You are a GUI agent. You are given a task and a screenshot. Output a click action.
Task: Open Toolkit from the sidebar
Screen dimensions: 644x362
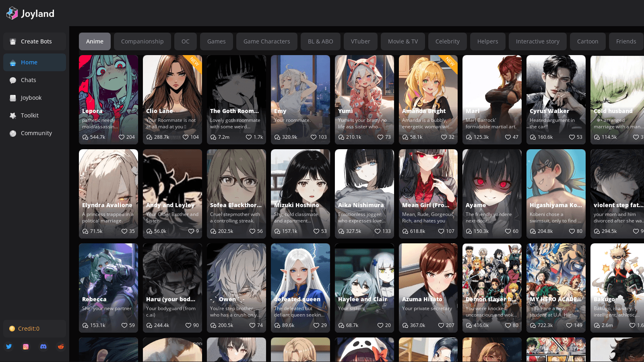[x=35, y=115]
